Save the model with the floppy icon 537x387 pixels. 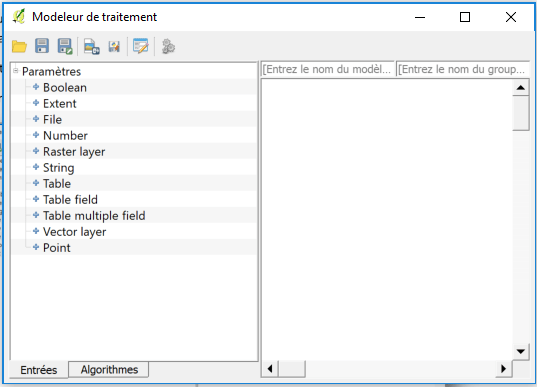[x=42, y=46]
